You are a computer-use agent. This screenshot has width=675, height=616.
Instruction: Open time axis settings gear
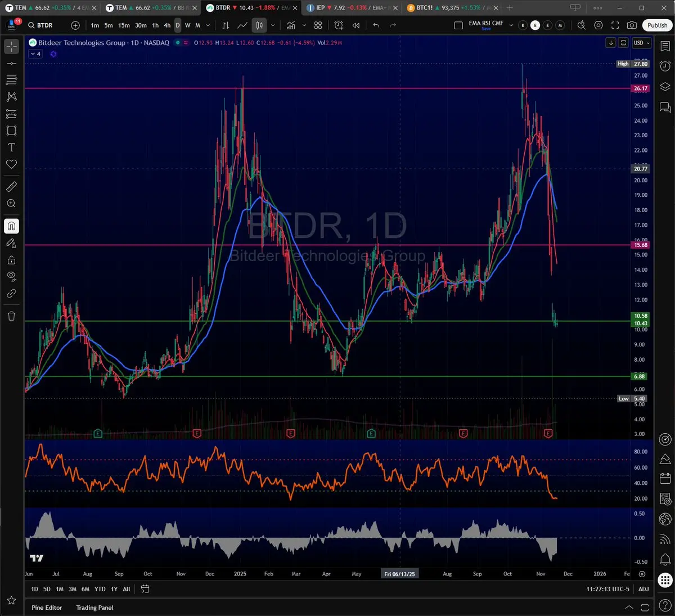tap(642, 574)
